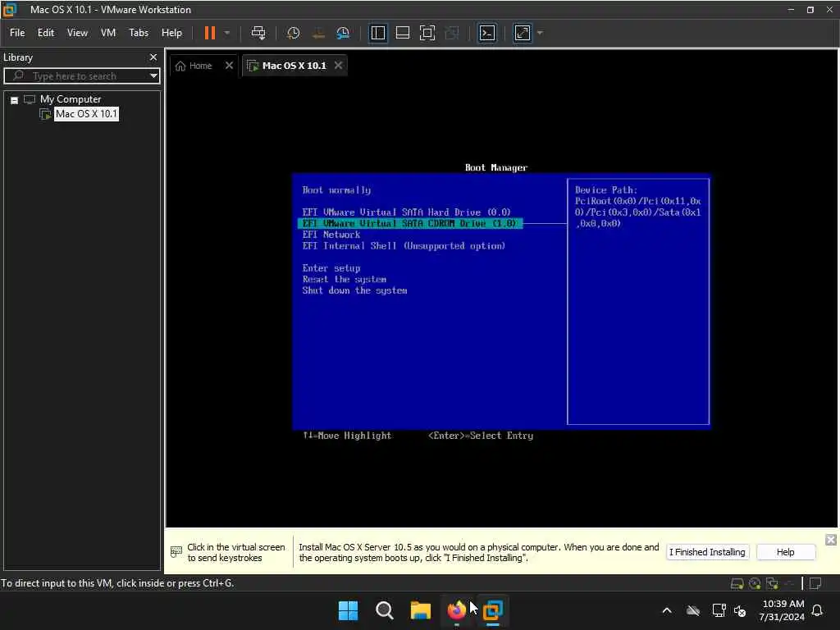Close the Library panel
The width and height of the screenshot is (840, 630).
(153, 57)
